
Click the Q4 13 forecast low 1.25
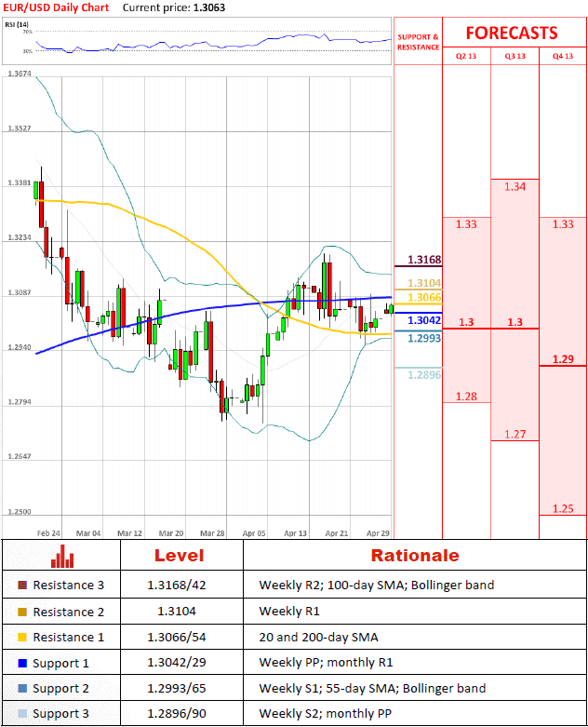tap(563, 508)
